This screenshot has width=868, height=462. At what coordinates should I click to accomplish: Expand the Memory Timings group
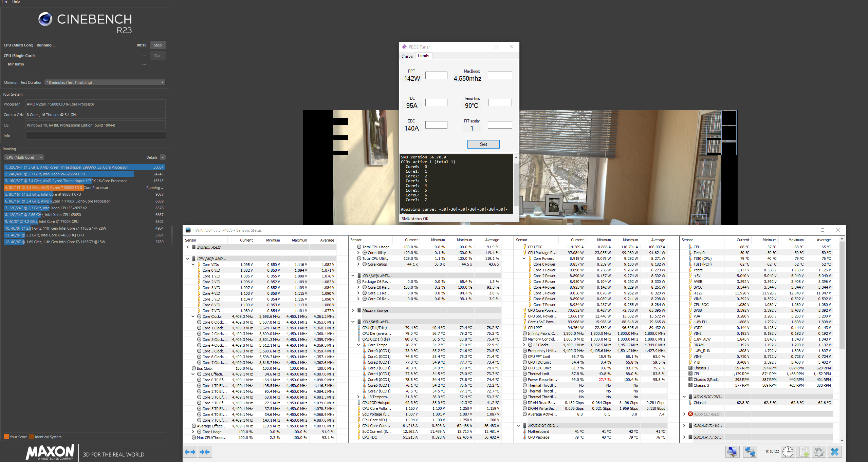(353, 310)
